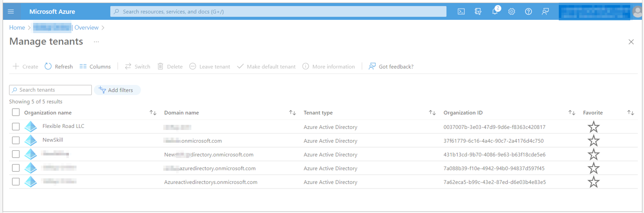This screenshot has height=213, width=644.
Task: Open the Overview breadcrumb link
Action: pyautogui.click(x=86, y=28)
